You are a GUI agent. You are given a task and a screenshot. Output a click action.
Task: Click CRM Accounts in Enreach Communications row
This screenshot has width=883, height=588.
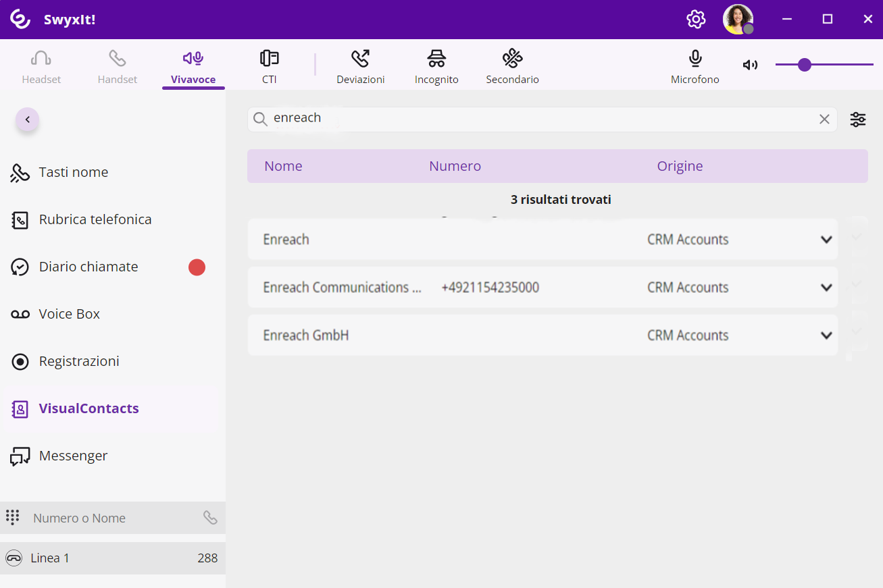[688, 288]
